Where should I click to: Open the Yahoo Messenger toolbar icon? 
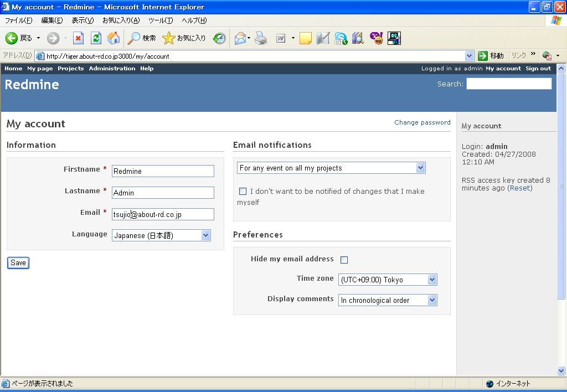pos(376,38)
